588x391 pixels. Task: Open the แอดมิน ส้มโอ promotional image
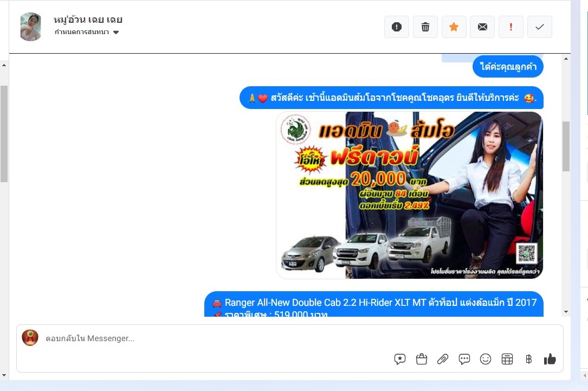(410, 195)
